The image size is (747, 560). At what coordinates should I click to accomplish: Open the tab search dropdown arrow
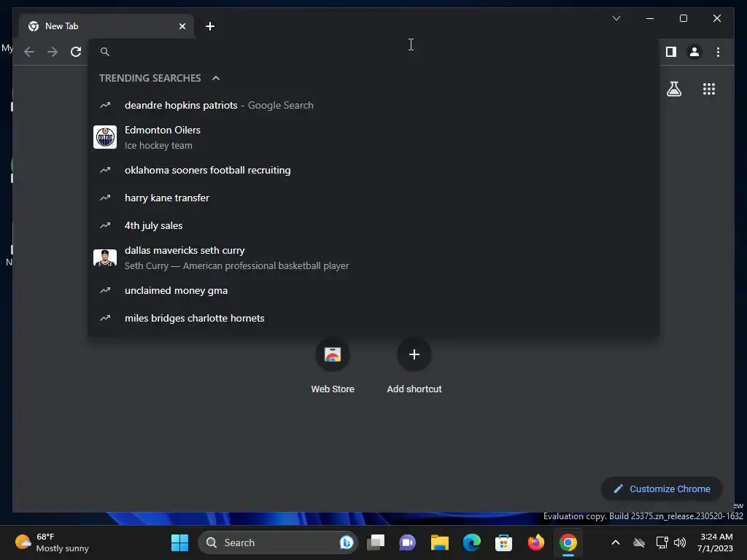point(616,18)
